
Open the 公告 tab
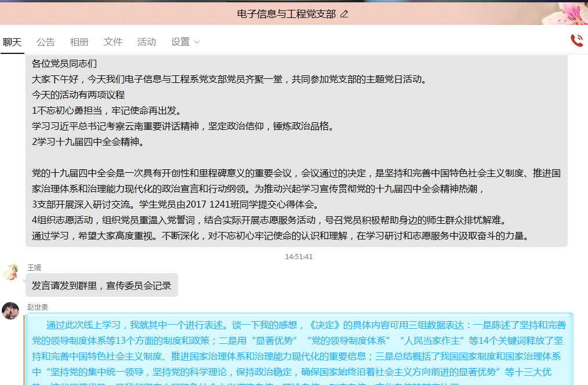click(46, 42)
